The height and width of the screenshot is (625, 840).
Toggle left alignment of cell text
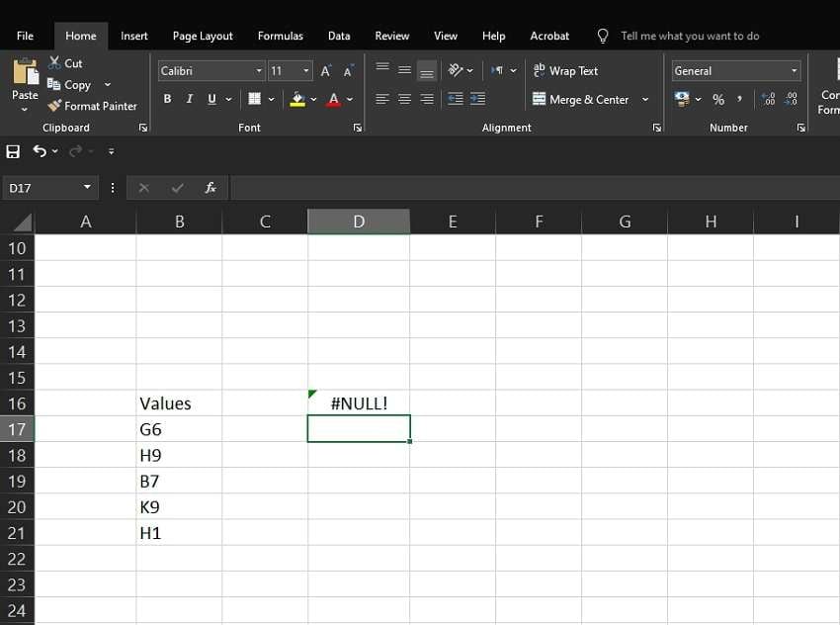click(x=382, y=99)
